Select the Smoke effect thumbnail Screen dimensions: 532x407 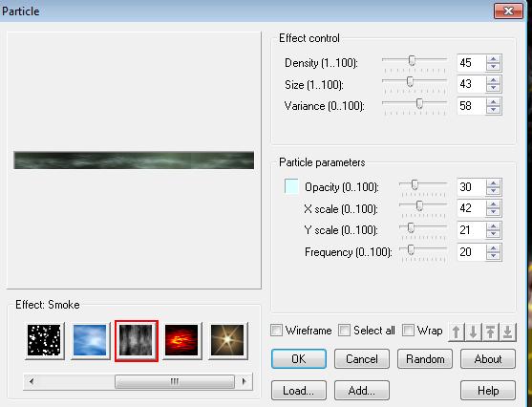coord(136,340)
